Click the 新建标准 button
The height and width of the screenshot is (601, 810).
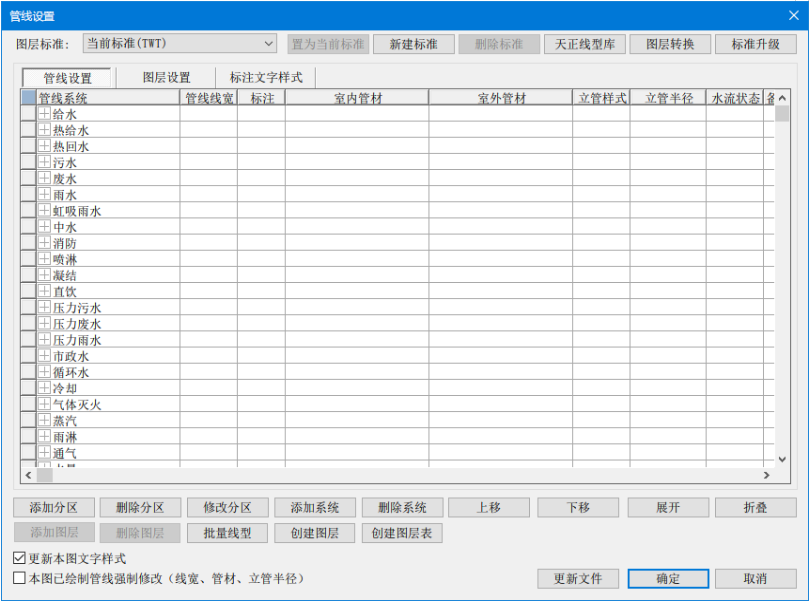click(411, 43)
